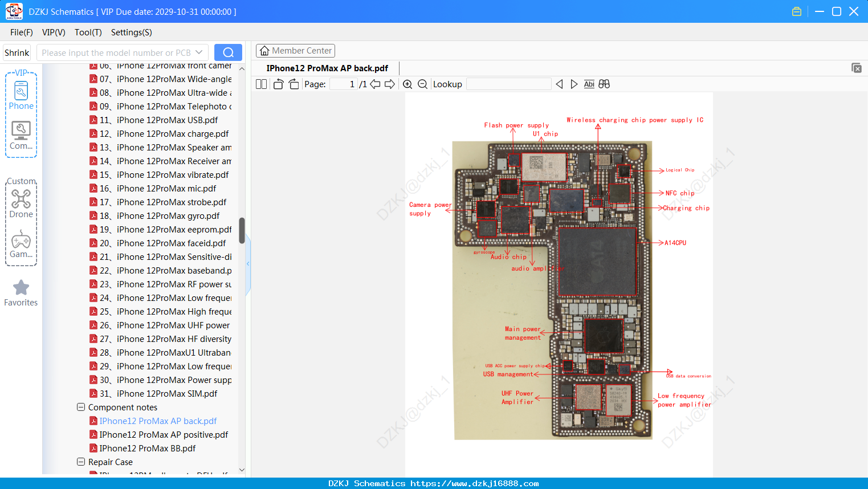868x489 pixels.
Task: Open model number dropdown arrow
Action: [199, 52]
